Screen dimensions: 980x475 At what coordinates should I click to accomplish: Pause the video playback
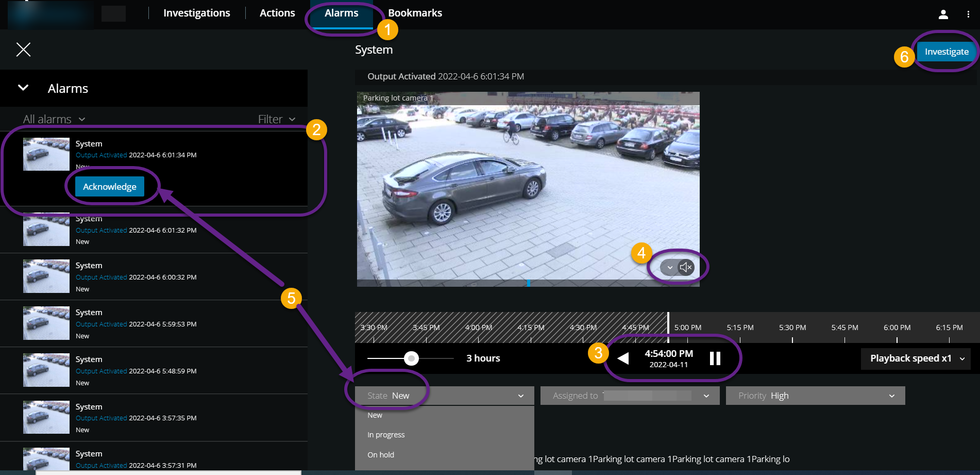pos(715,358)
